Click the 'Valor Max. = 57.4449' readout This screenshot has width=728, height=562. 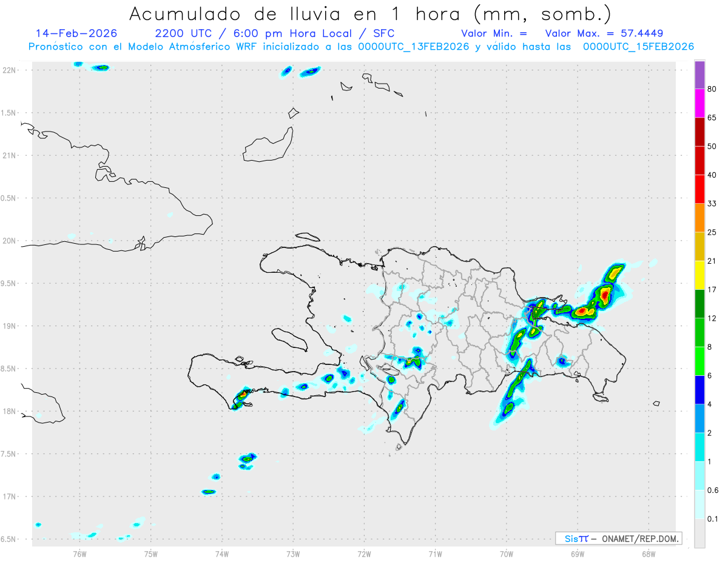point(604,33)
